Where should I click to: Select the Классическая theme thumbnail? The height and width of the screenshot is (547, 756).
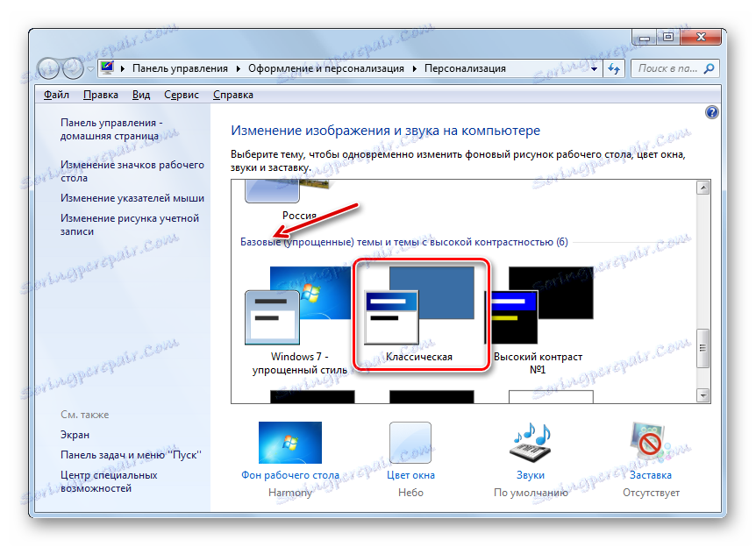(x=419, y=307)
